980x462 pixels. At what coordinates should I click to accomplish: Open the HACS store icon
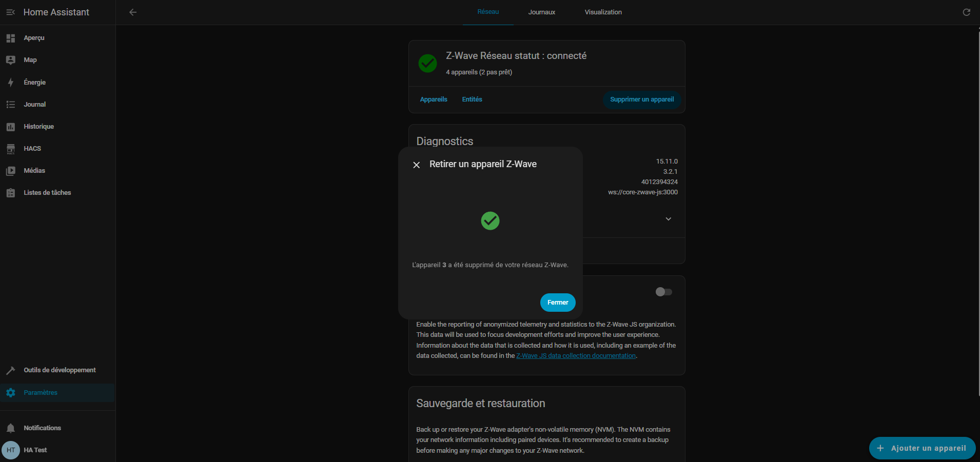(10, 149)
